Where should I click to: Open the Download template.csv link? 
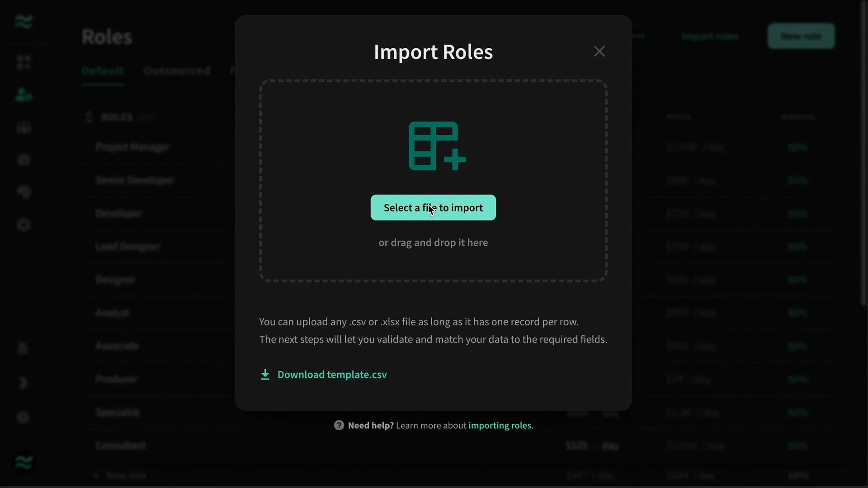[x=332, y=375]
